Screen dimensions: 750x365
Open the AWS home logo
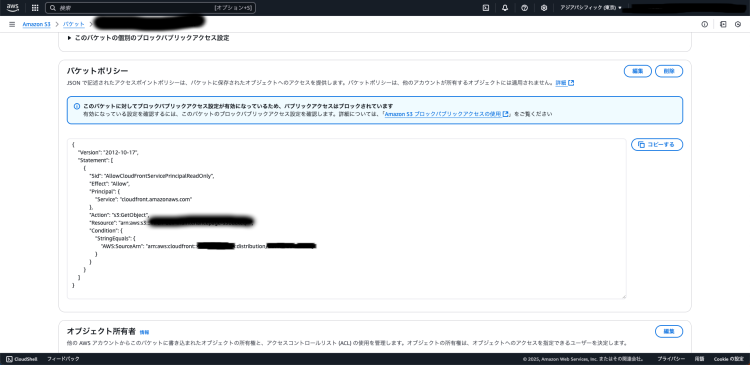click(x=13, y=8)
